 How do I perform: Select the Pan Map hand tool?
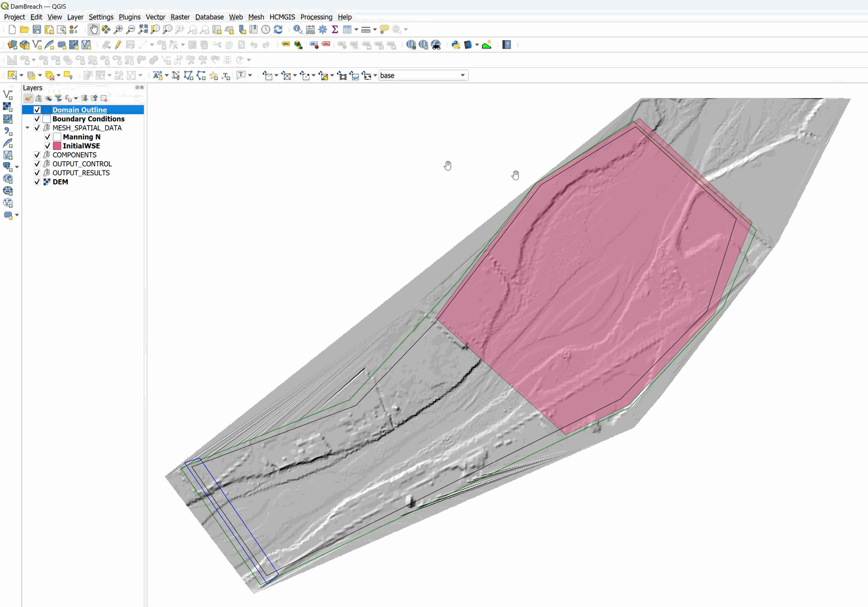pyautogui.click(x=94, y=29)
